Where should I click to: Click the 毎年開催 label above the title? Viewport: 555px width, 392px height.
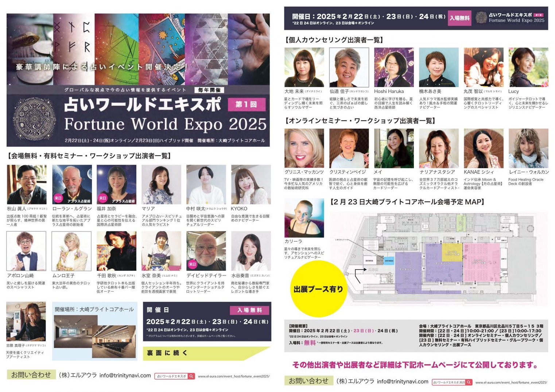(209, 90)
